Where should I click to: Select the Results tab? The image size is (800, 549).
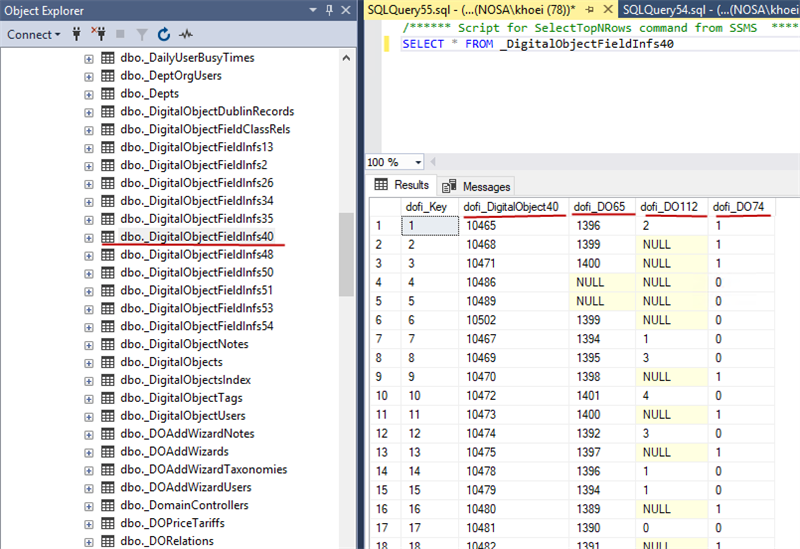point(402,185)
